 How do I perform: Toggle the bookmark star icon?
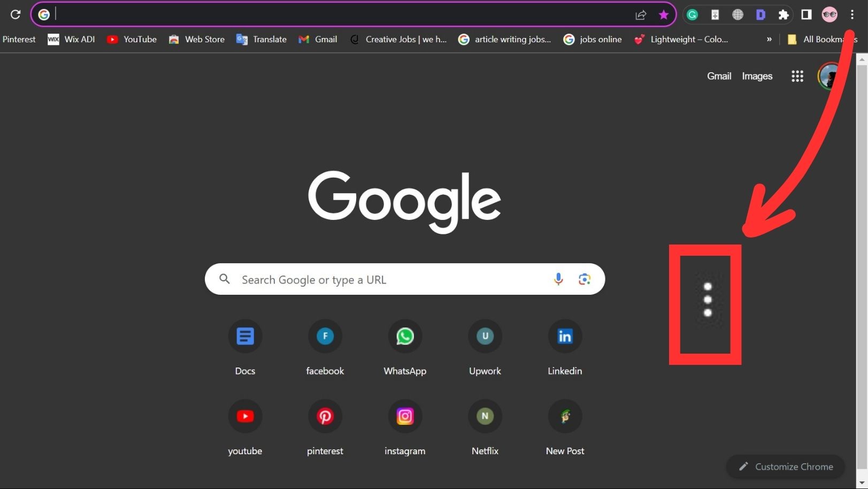click(664, 15)
